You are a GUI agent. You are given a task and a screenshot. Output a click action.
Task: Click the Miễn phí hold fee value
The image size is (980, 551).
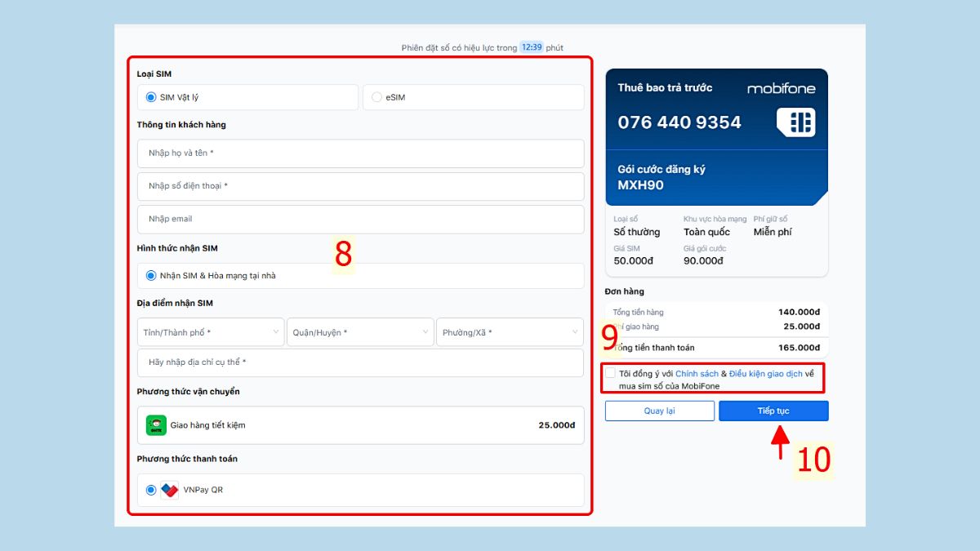[773, 232]
